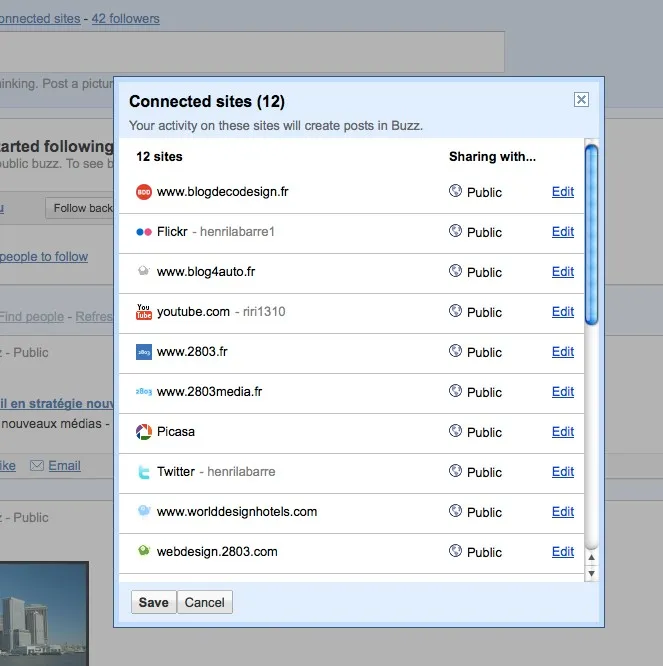Edit sharing for www.2803media.fr
Screen dimensions: 663x666
(563, 392)
